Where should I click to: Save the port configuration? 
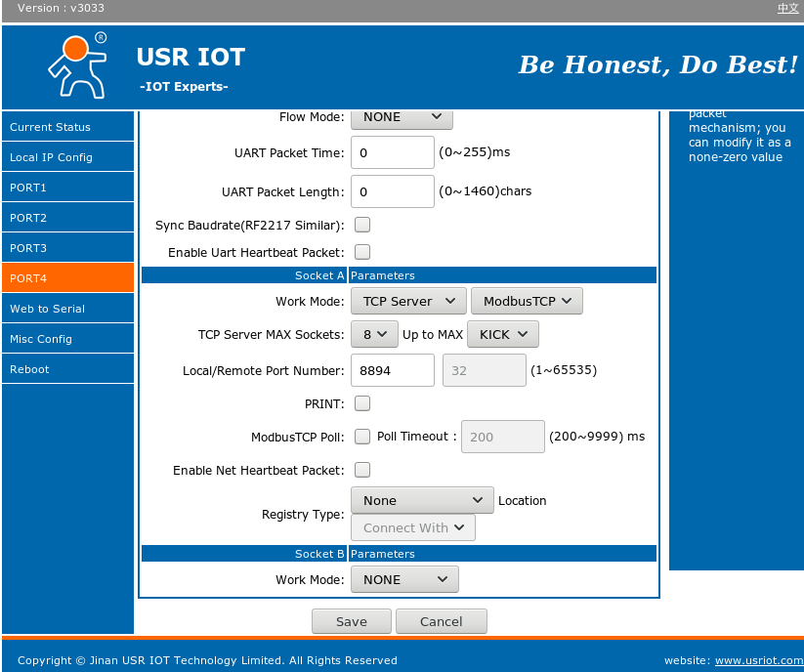(x=352, y=621)
